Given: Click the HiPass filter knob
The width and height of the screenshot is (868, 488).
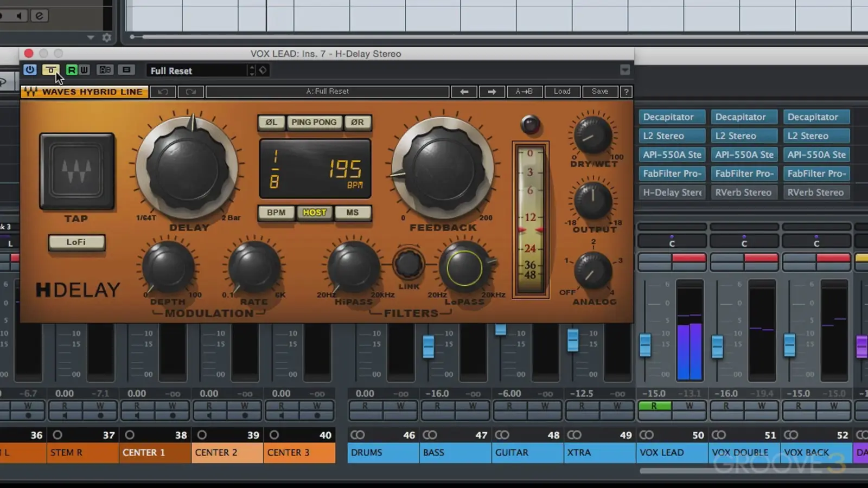Looking at the screenshot, I should (x=353, y=267).
